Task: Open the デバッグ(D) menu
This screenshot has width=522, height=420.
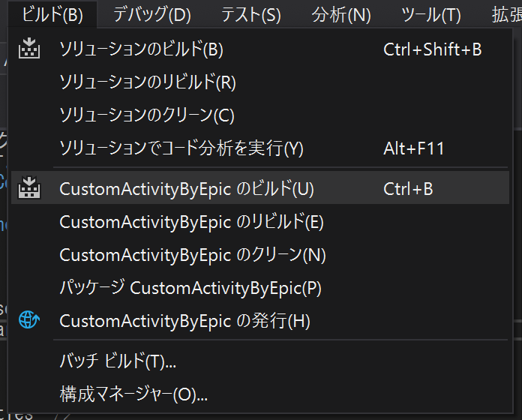Action: (152, 14)
